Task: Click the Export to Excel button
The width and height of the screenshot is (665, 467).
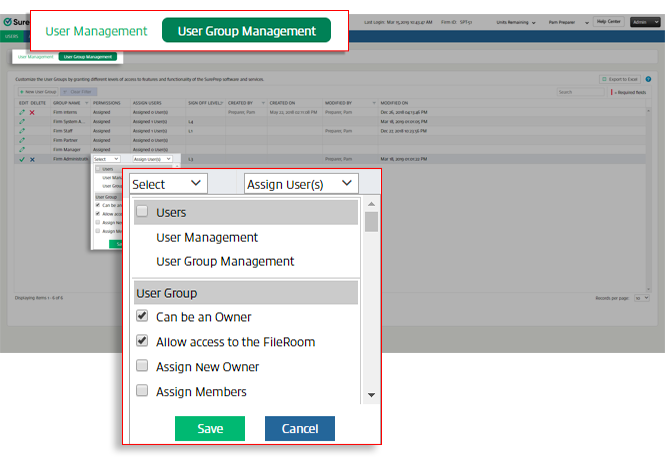Action: [620, 79]
